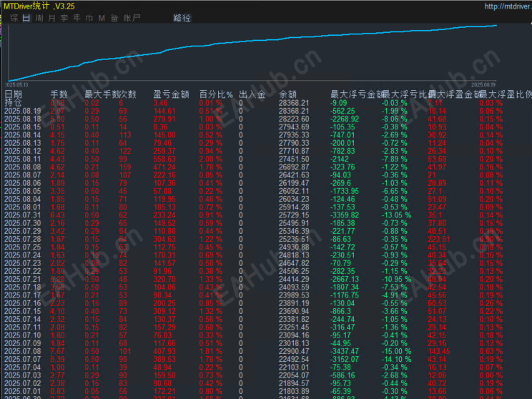The height and width of the screenshot is (399, 532).
Task: Click lots value 7.67
Action: point(57,351)
